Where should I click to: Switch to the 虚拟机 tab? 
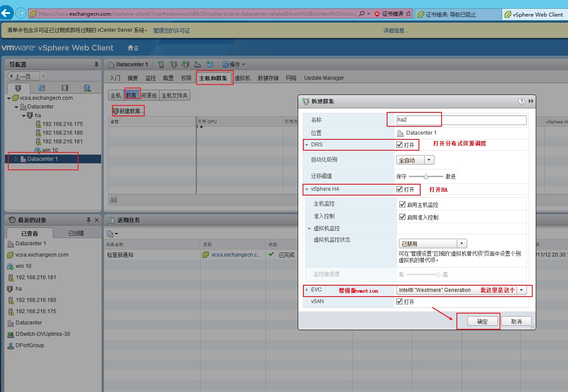242,78
